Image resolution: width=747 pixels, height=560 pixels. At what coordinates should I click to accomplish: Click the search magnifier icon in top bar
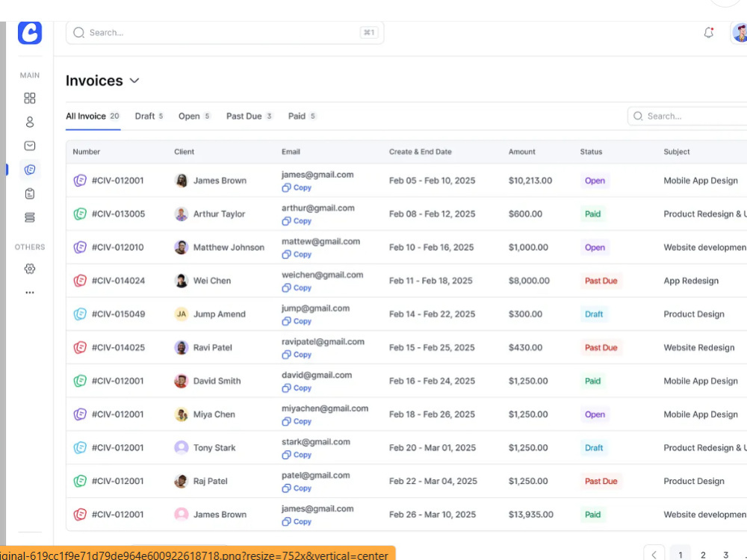78,32
